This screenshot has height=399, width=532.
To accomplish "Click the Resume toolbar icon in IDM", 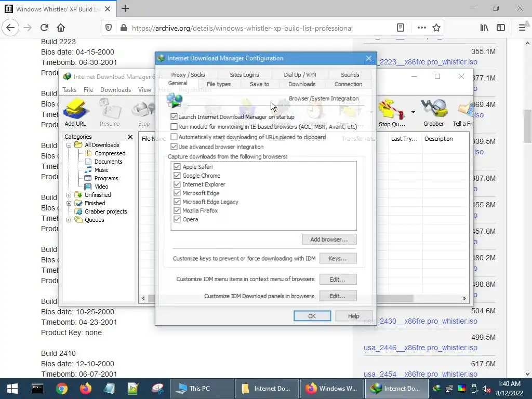I will pyautogui.click(x=110, y=112).
